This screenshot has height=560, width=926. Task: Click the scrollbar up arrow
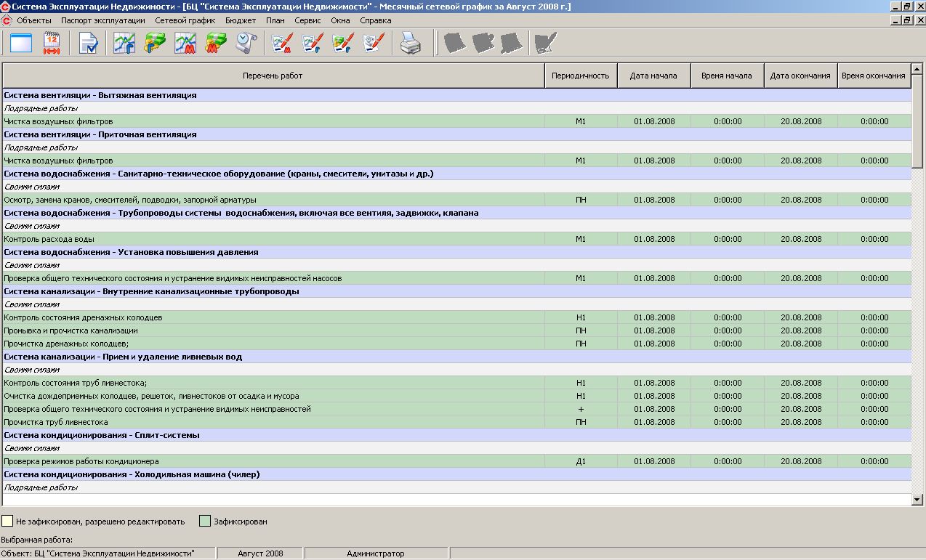click(917, 70)
